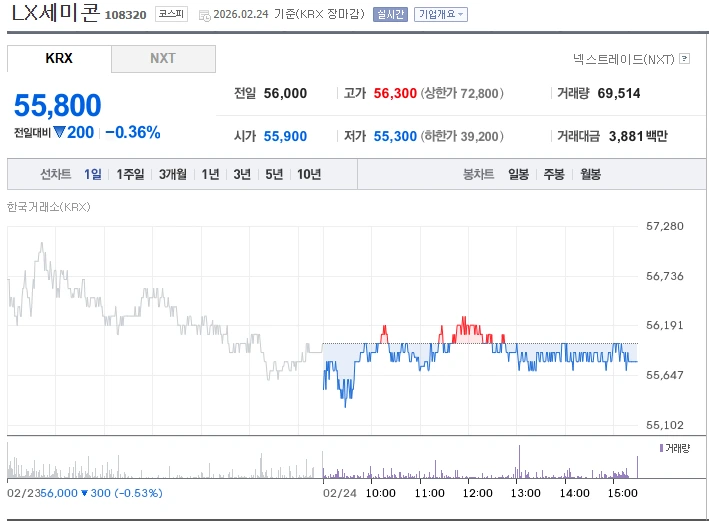Show the 일봉 daily candle chart
Viewport: 709px width, 521px height.
point(519,174)
